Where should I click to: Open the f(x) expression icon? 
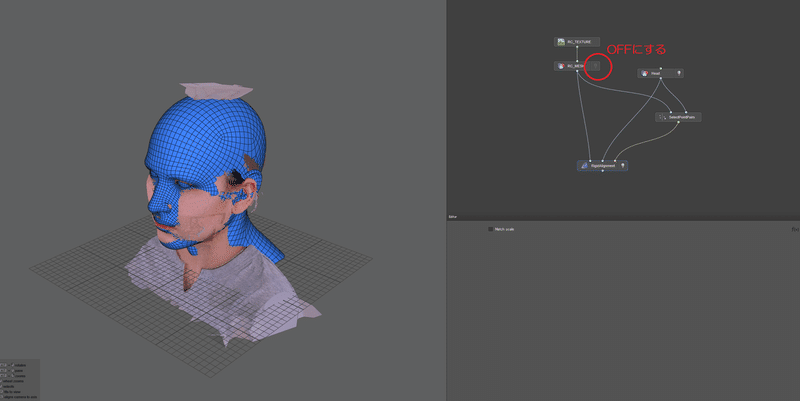tap(795, 230)
